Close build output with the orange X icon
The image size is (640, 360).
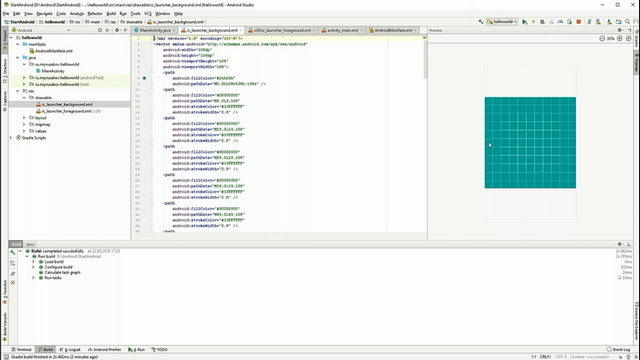click(13, 282)
